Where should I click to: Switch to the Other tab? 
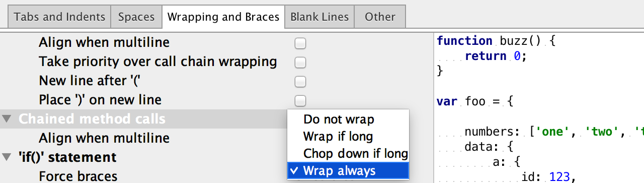pos(380,17)
